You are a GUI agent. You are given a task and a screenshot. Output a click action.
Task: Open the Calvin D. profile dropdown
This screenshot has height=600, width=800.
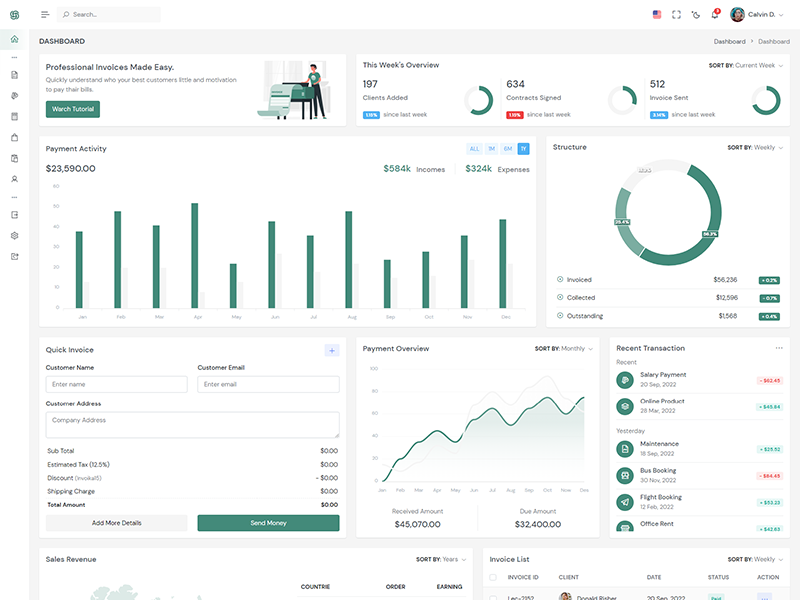[759, 14]
